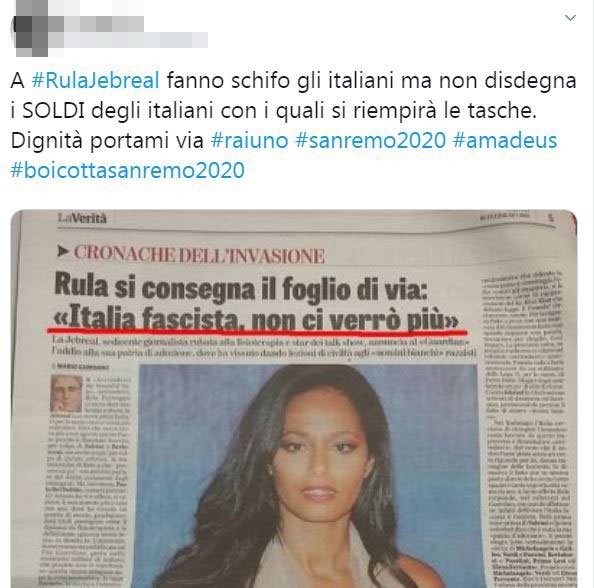Image resolution: width=594 pixels, height=588 pixels.
Task: Click the right-hand article text column
Action: pyautogui.click(x=525, y=428)
